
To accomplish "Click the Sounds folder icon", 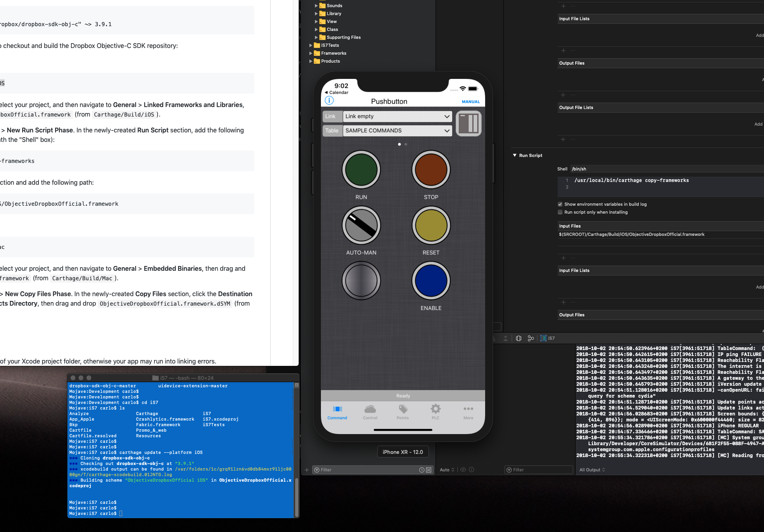I will point(322,6).
